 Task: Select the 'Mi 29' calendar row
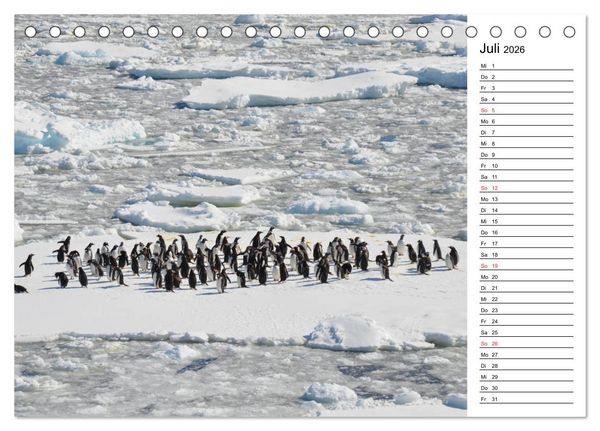pos(527,377)
